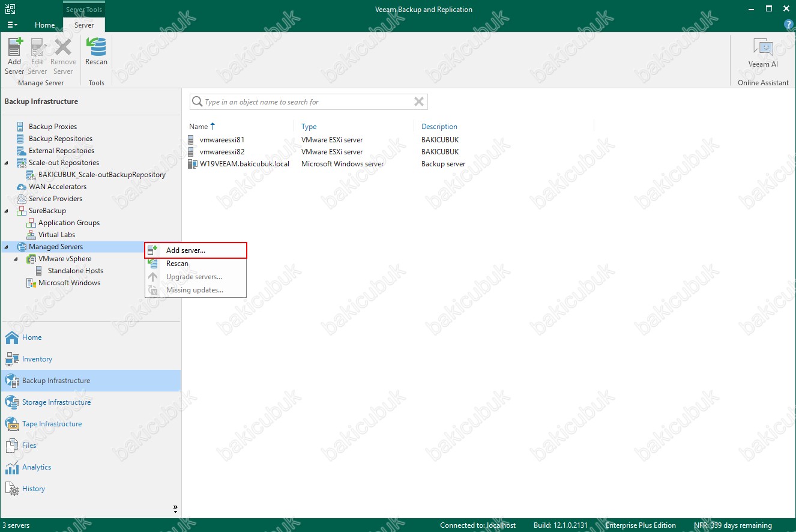
Task: Collapse the Scale-out Repositories node
Action: click(x=7, y=163)
